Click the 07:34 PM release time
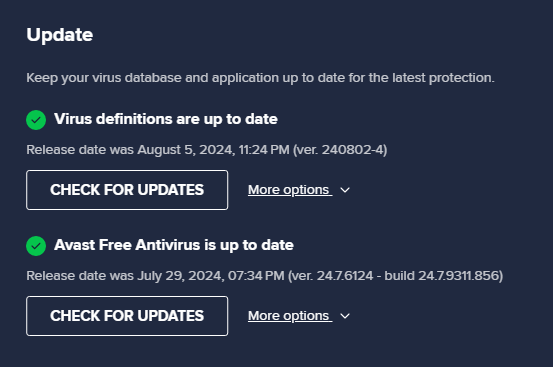This screenshot has width=553, height=367. click(x=256, y=276)
